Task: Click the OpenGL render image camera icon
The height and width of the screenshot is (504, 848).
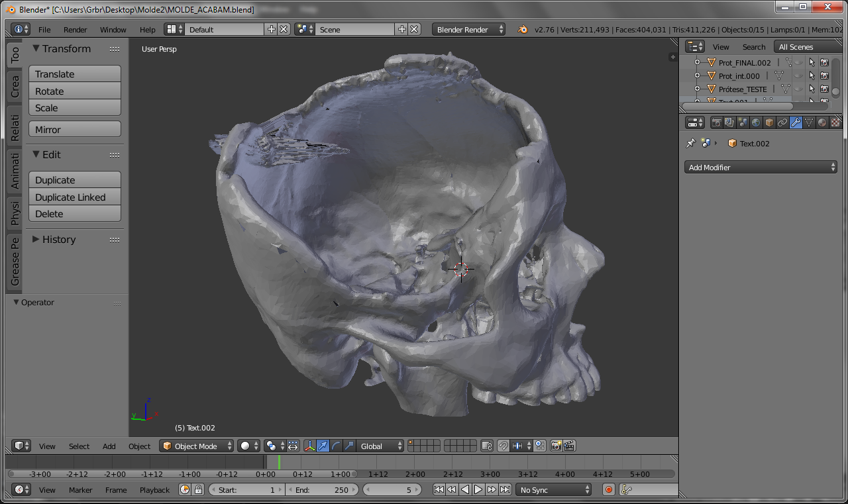Action: click(x=556, y=446)
